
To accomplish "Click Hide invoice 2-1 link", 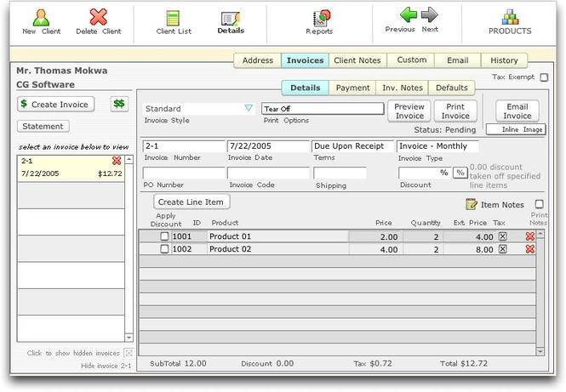I will pyautogui.click(x=106, y=366).
